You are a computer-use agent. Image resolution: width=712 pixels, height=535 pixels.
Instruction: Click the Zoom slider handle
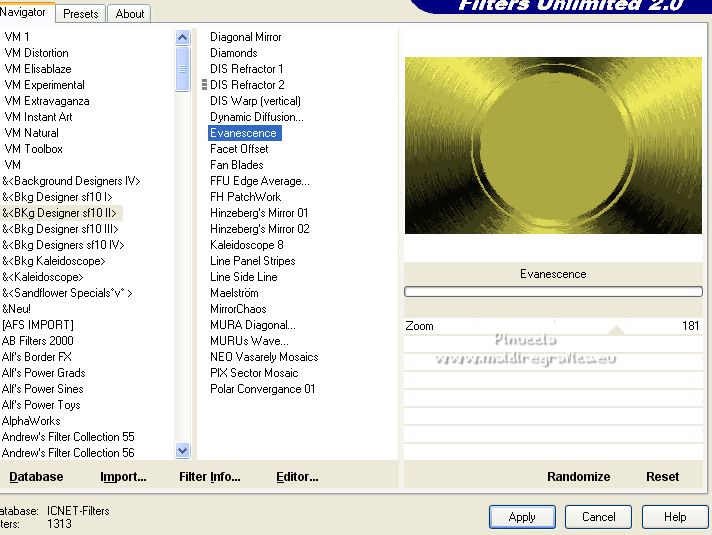tap(616, 330)
